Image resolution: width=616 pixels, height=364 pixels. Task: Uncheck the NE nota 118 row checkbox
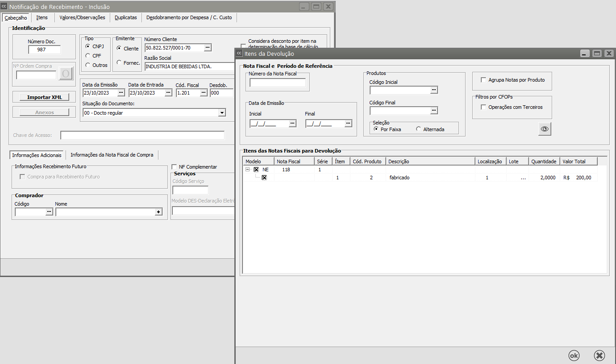[x=256, y=170]
